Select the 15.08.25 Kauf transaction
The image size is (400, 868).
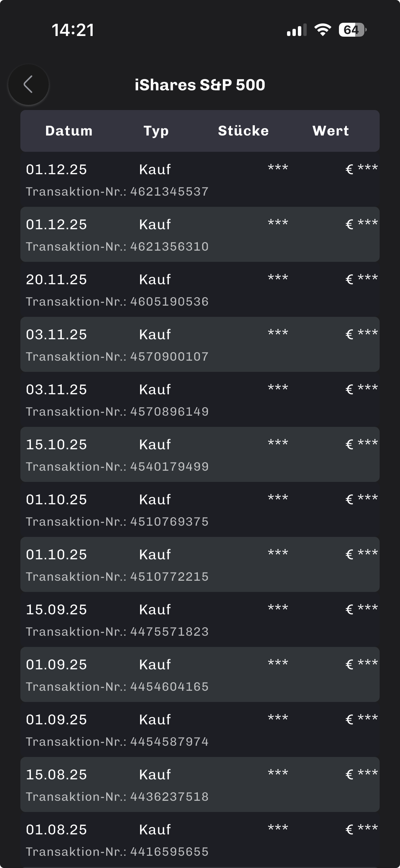[200, 785]
